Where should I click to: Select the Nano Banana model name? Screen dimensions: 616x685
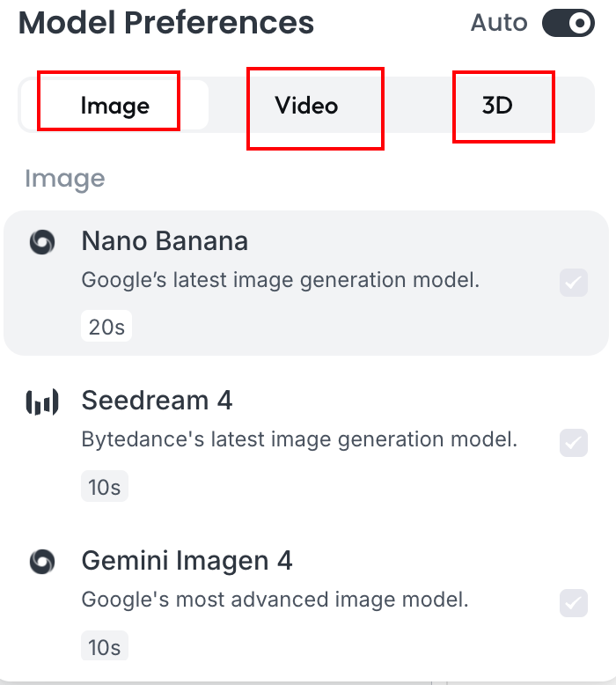(165, 241)
